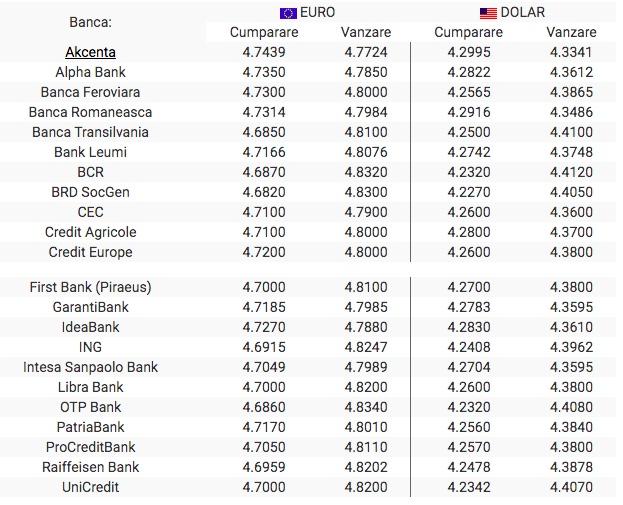Click the European Union flag icon
Screen dimensions: 623x505
click(288, 13)
